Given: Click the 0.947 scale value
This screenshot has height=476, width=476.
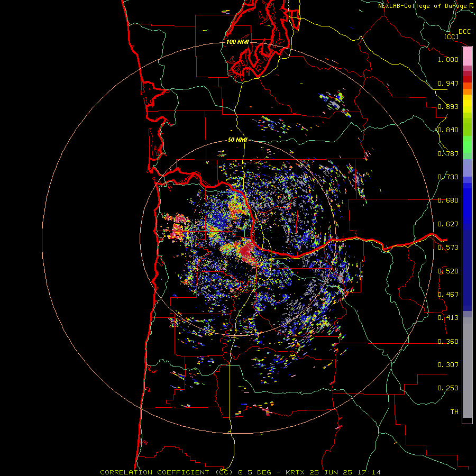Looking at the screenshot, I should coord(448,83).
